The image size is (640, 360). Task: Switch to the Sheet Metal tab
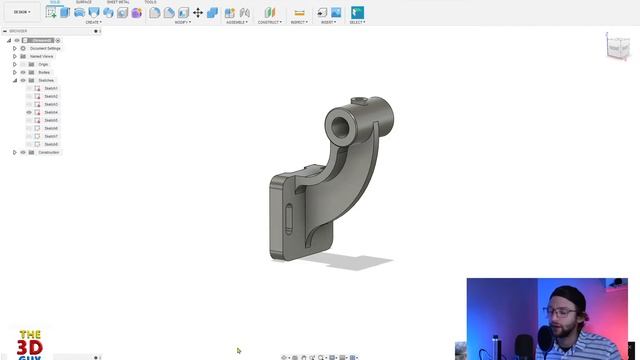pyautogui.click(x=118, y=2)
